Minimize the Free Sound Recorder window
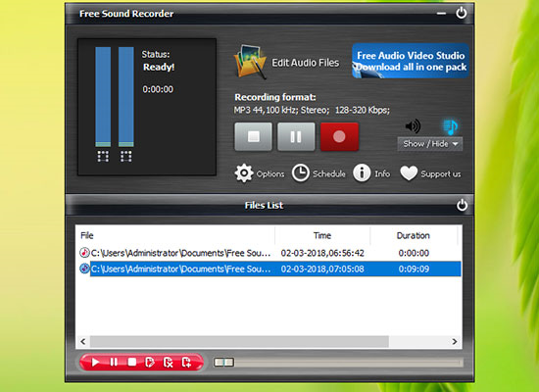Screen dimensions: 539x392 point(441,14)
